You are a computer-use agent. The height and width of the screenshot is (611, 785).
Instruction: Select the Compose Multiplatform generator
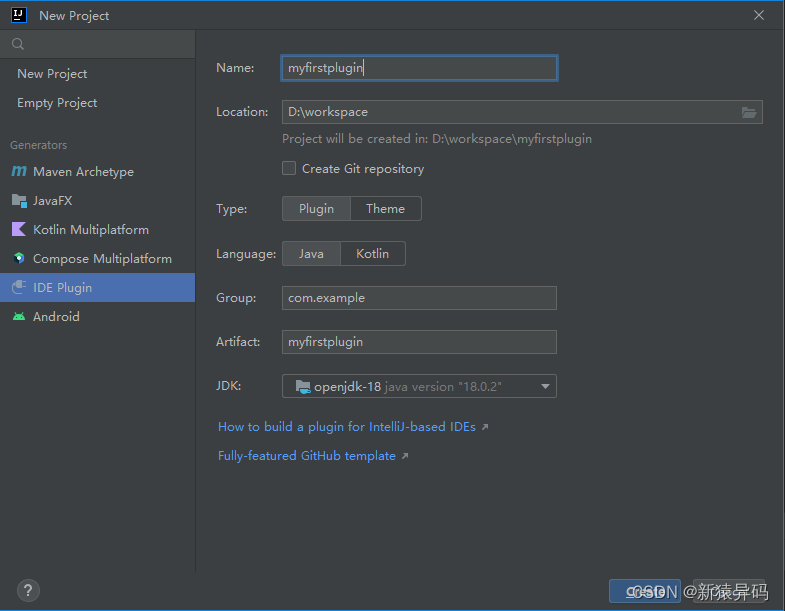[98, 258]
